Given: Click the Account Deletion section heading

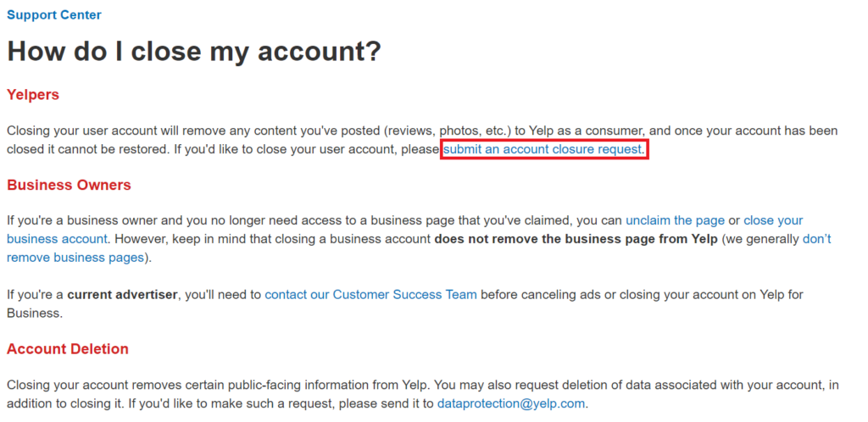Looking at the screenshot, I should coord(68,349).
